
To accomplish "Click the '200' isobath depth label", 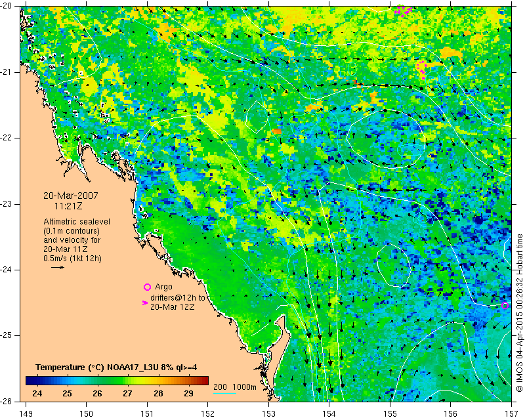I will (x=220, y=387).
